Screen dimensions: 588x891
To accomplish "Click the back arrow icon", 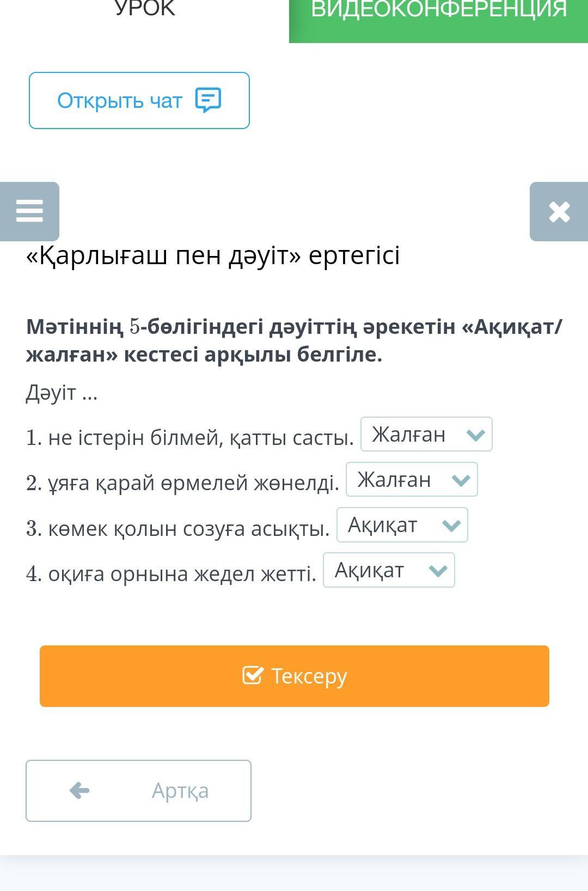I will 79,790.
